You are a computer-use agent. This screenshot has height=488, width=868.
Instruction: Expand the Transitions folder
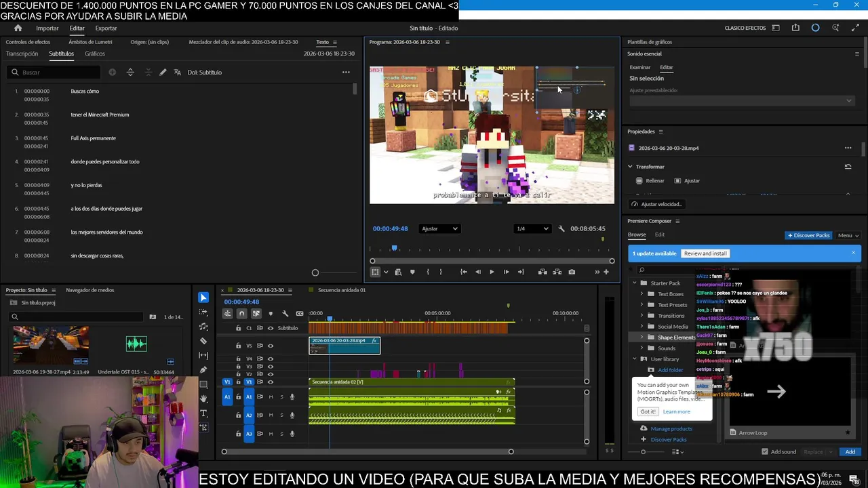pyautogui.click(x=642, y=316)
